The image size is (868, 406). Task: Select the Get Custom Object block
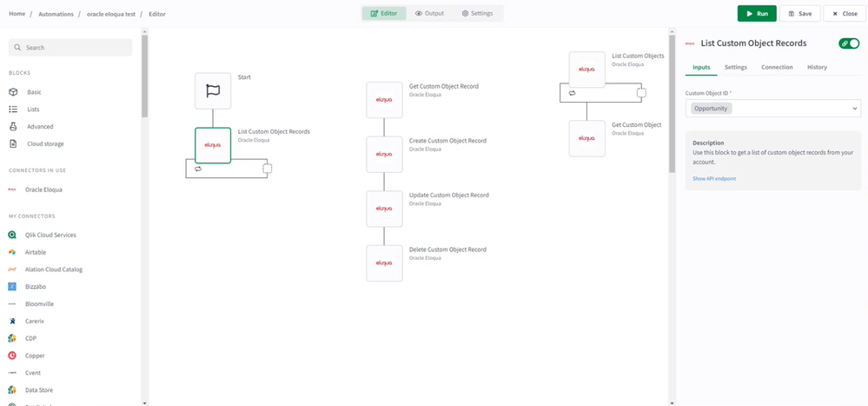[586, 138]
